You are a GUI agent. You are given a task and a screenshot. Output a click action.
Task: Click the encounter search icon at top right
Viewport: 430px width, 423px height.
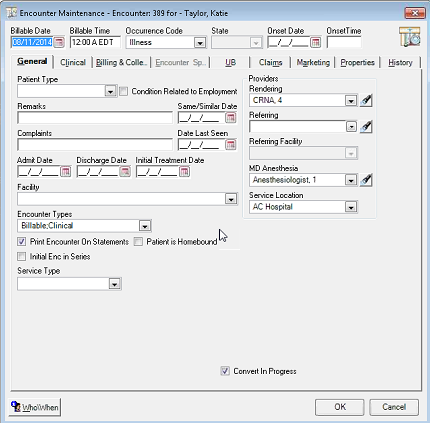(x=410, y=37)
